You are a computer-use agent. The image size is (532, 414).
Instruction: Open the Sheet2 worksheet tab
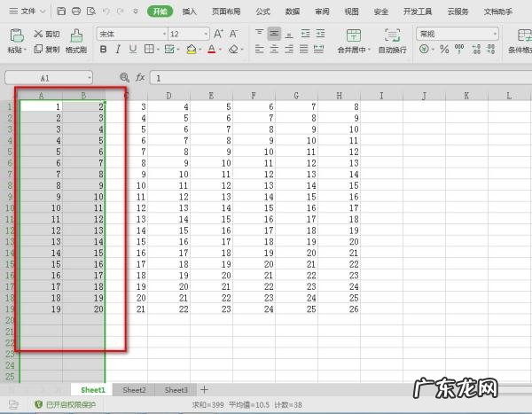tap(134, 390)
